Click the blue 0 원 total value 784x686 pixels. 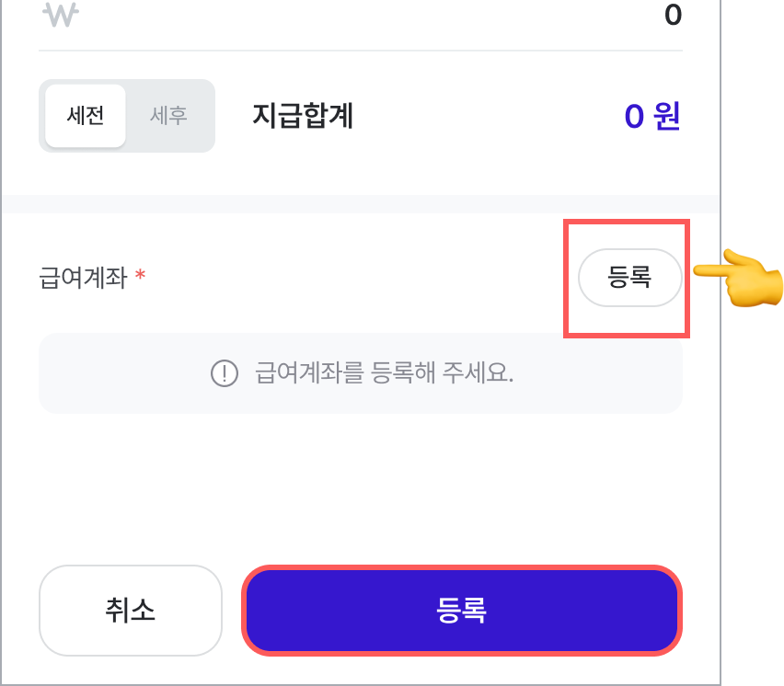click(652, 116)
